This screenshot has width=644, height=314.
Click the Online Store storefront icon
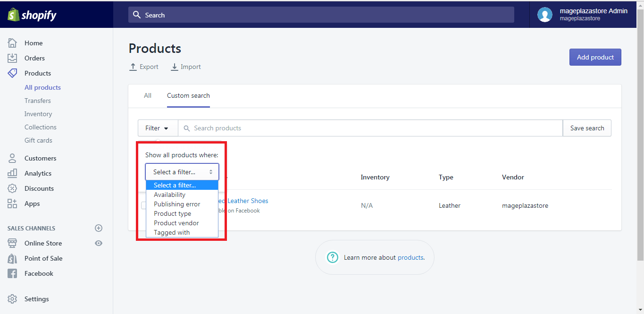point(13,243)
